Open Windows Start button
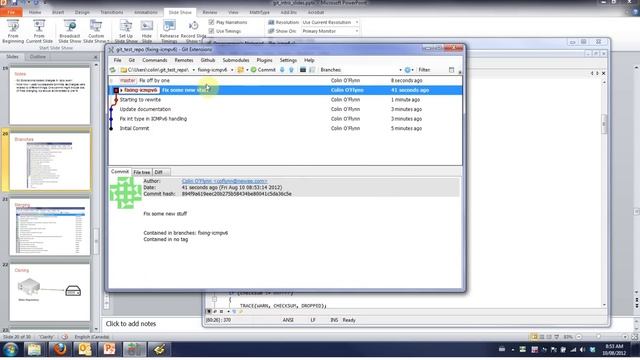The image size is (640, 360). pos(11,350)
